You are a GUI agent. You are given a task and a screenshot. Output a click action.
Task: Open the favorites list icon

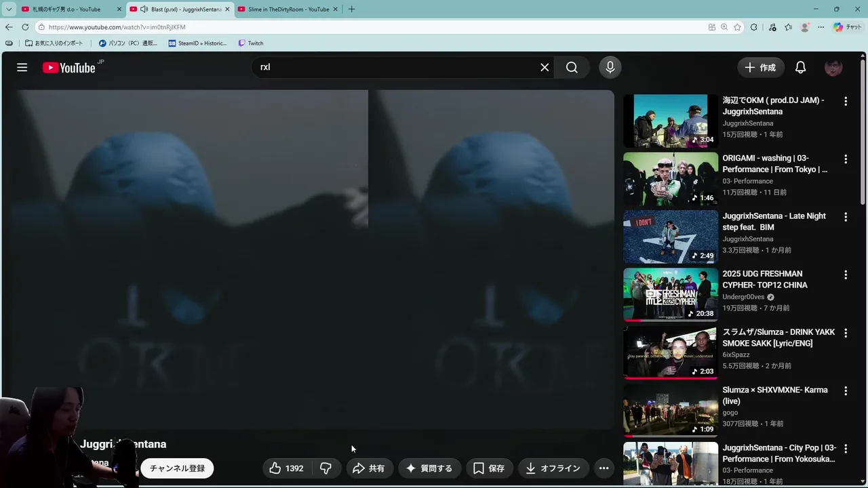point(788,27)
